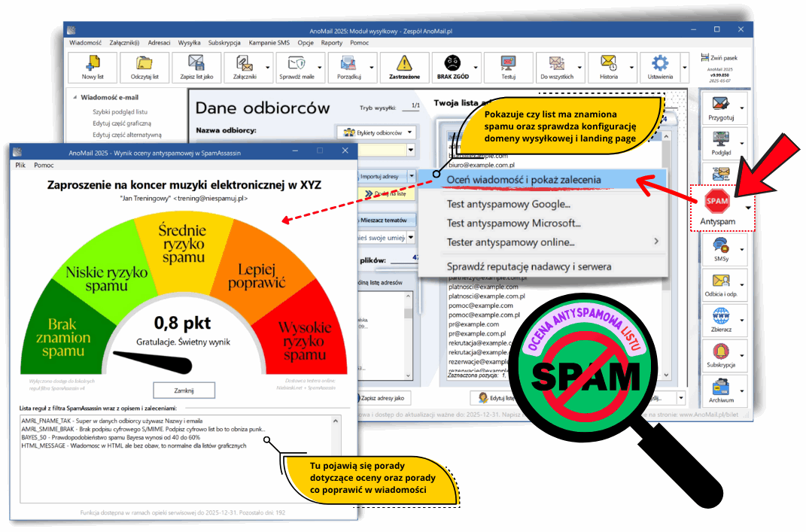Open Plik menu in SpamAssassin result window
Viewport: 806px width, 532px height.
click(x=20, y=165)
